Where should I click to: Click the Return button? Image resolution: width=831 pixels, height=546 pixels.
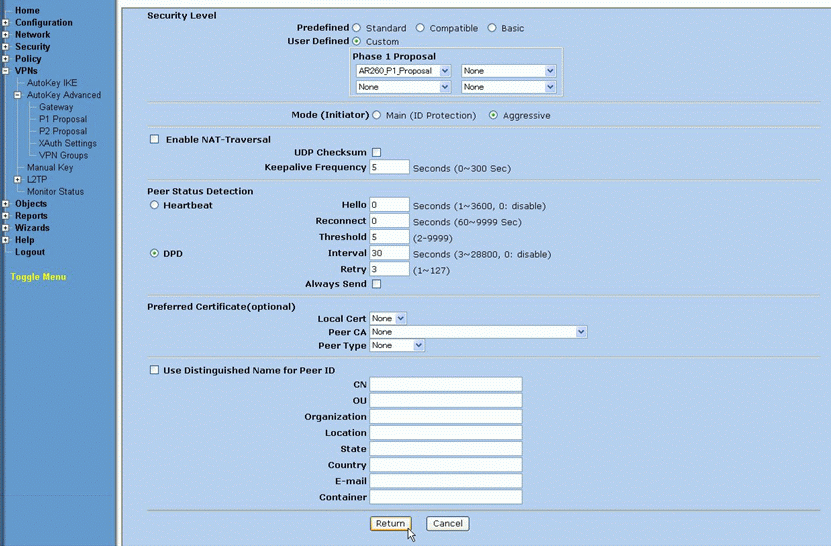tap(390, 523)
